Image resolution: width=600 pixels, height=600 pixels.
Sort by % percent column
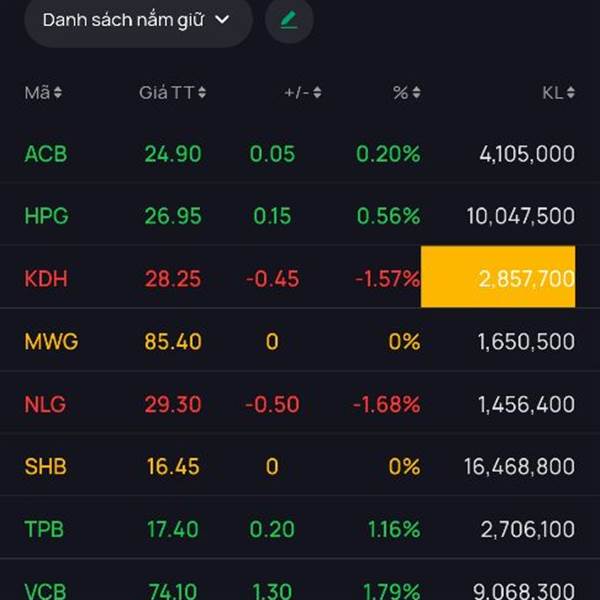(406, 93)
